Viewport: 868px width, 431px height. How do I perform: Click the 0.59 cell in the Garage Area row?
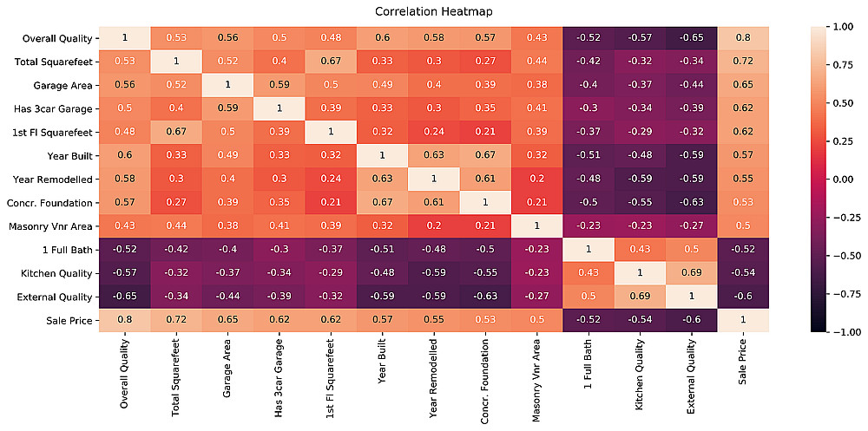(x=279, y=85)
